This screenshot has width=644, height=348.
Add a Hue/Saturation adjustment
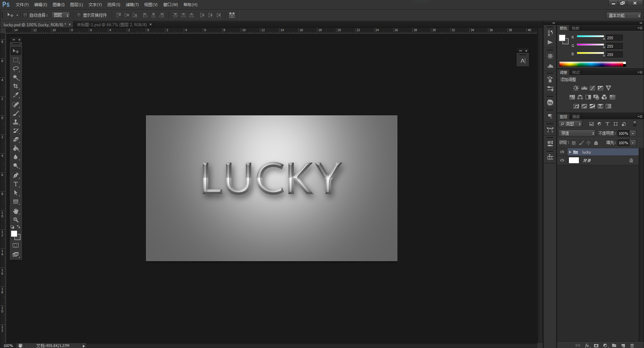[572, 97]
